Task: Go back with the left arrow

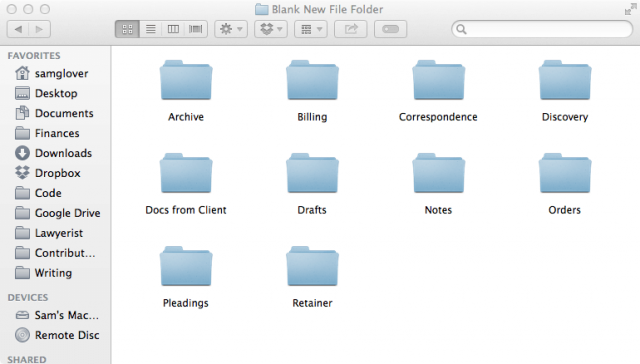Action: [x=18, y=29]
